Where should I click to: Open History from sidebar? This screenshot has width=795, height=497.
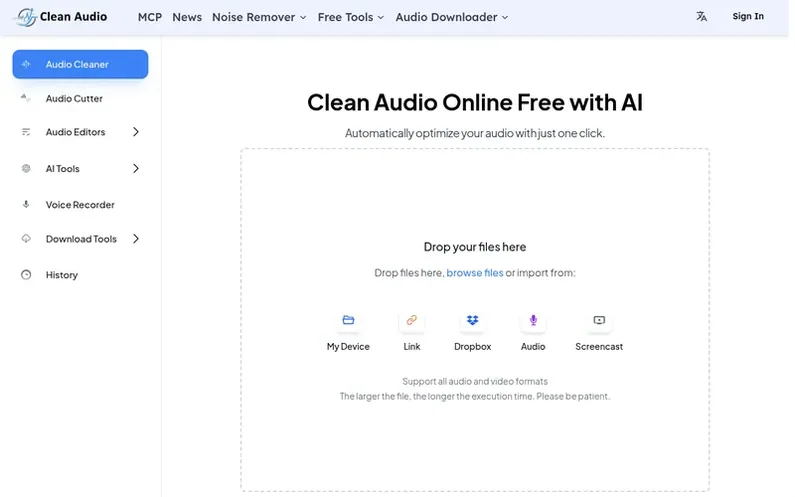(x=62, y=275)
